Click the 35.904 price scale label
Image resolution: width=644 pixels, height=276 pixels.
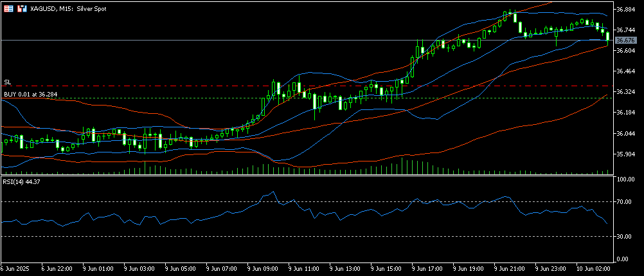pos(626,154)
